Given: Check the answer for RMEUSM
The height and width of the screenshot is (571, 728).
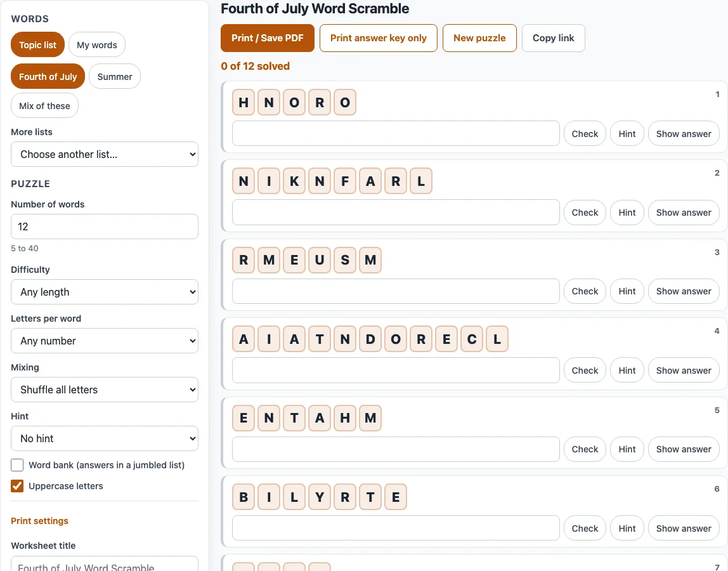Looking at the screenshot, I should [585, 291].
